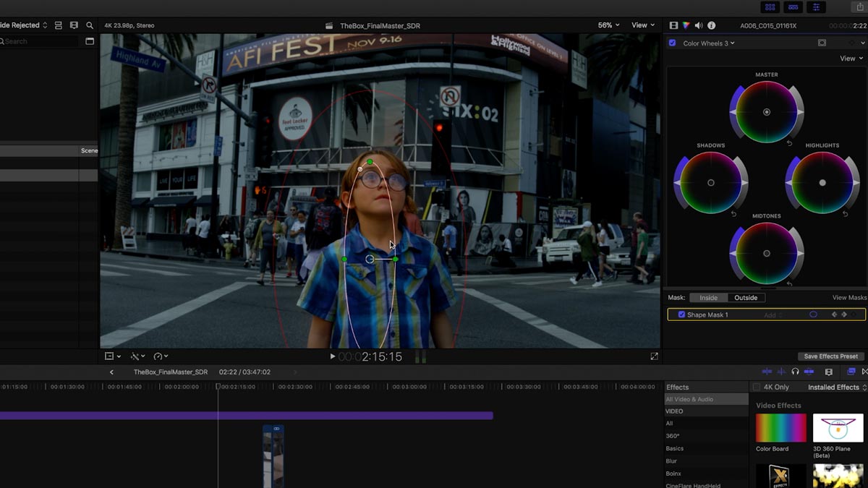This screenshot has height=488, width=868.
Task: Click the browser Search field
Action: [x=40, y=41]
